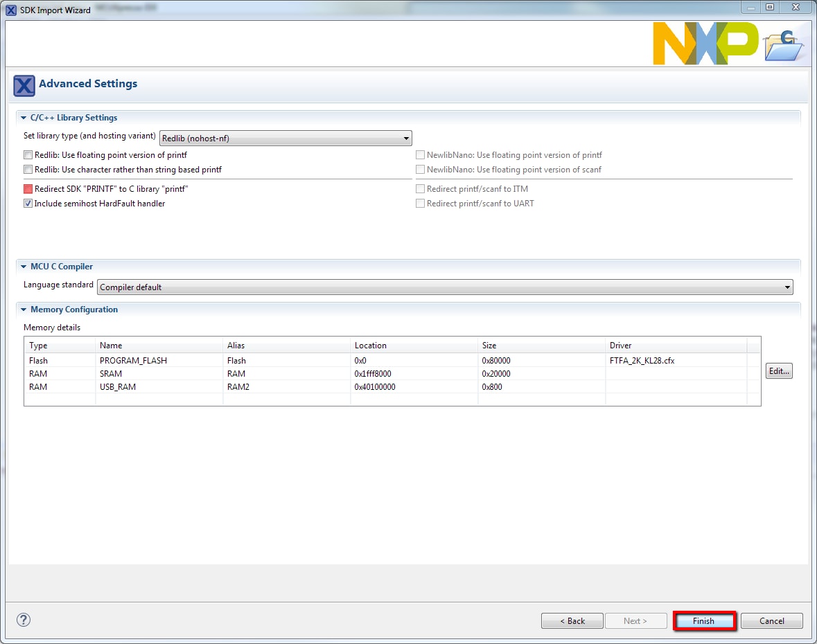Click the blue Advanced Settings wizard icon
817x644 pixels.
click(23, 85)
